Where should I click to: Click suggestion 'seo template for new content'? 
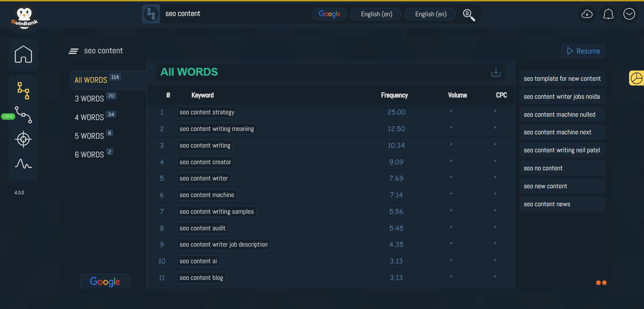tap(562, 79)
